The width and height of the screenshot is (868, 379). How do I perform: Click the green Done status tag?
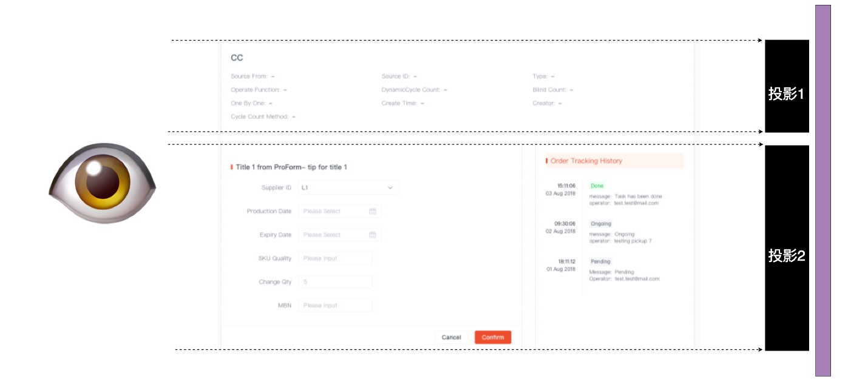(x=597, y=186)
